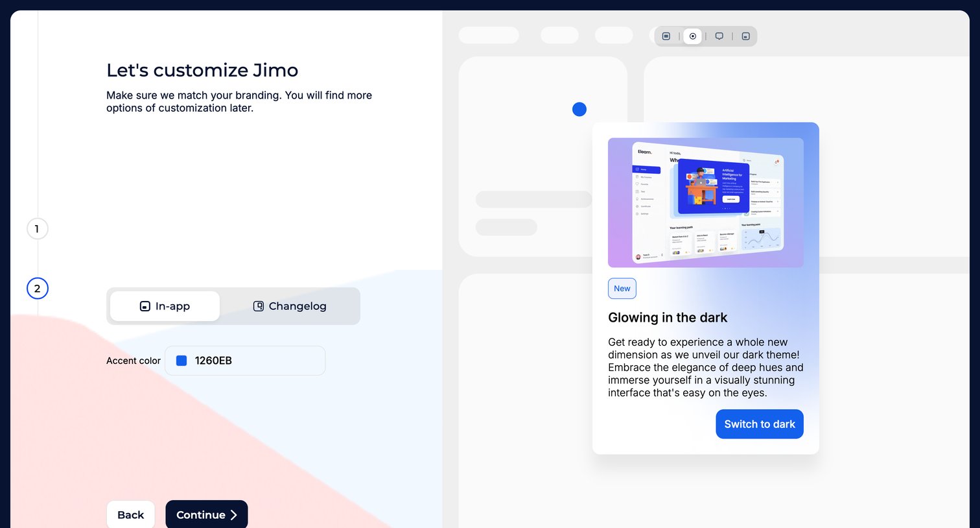Select the hotspot target preview icon
980x528 pixels.
point(693,36)
